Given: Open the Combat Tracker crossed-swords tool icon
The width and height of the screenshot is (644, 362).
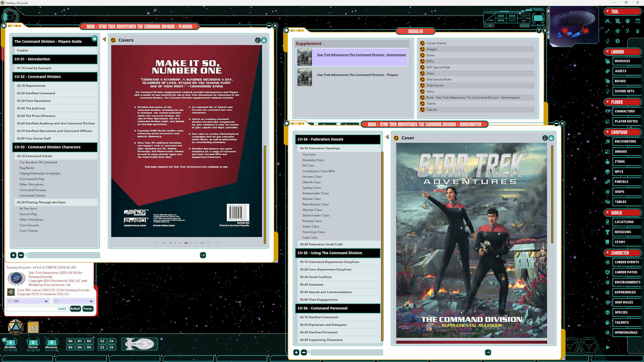Looking at the screenshot, I should point(607,21).
